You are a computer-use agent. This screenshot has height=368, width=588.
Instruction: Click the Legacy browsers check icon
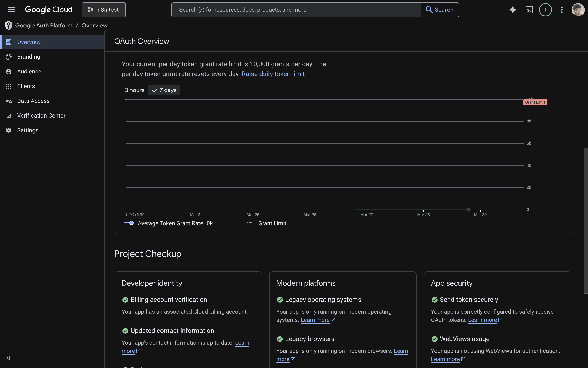(x=280, y=339)
